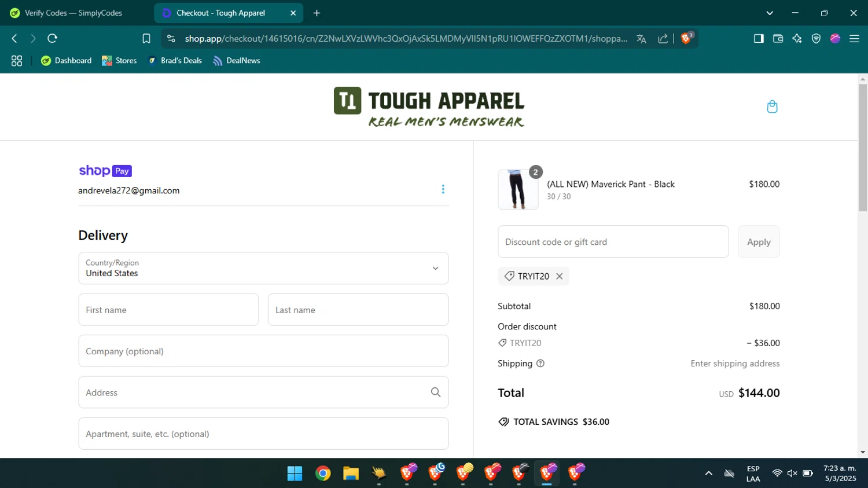Bookmark this page icon
Screen dimensions: 868x488
click(146, 38)
